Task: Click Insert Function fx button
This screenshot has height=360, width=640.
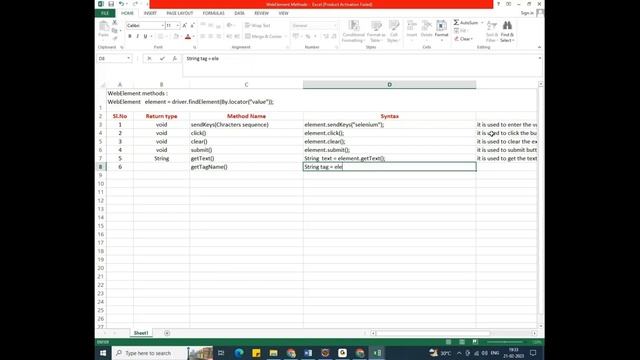Action: pyautogui.click(x=175, y=59)
